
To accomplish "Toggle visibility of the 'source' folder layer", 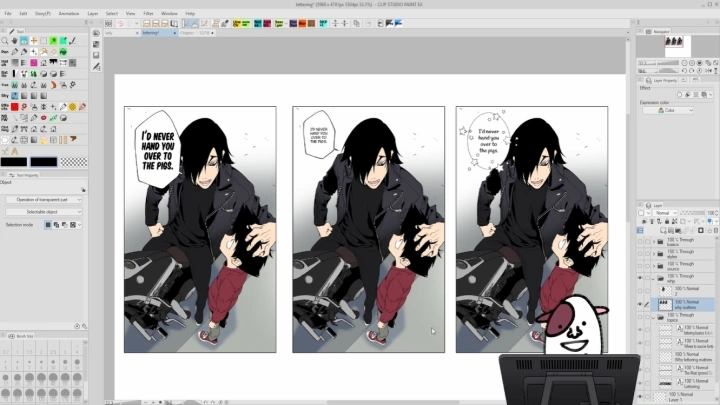I will pyautogui.click(x=640, y=266).
